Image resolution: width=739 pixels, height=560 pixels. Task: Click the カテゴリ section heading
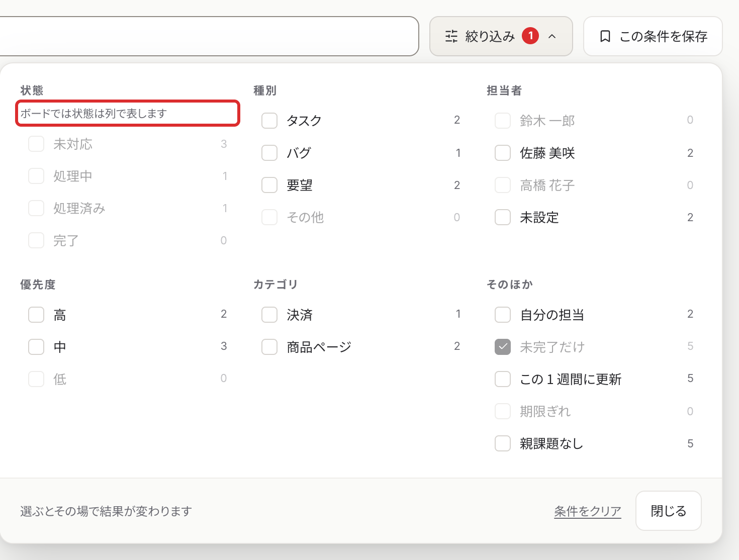275,285
